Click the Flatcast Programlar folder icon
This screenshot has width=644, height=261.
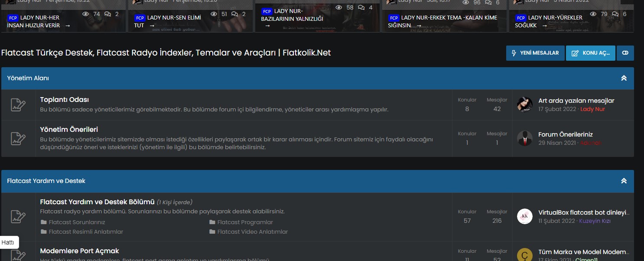tap(211, 222)
